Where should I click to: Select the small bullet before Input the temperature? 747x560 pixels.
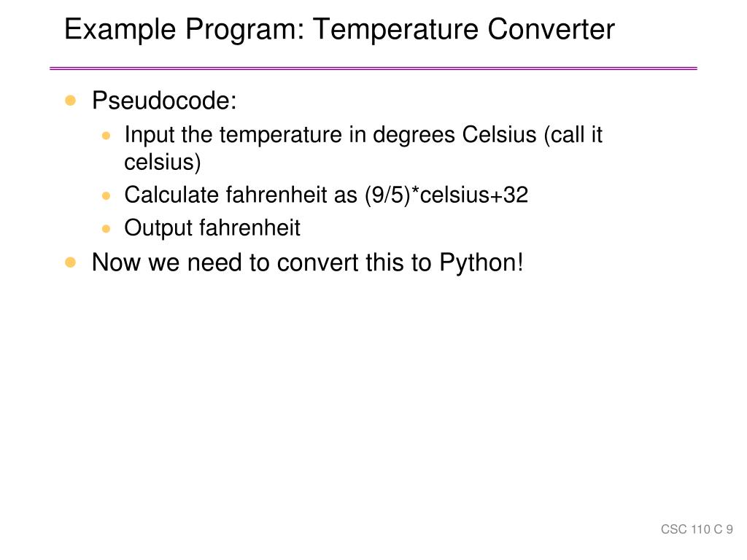(x=107, y=136)
